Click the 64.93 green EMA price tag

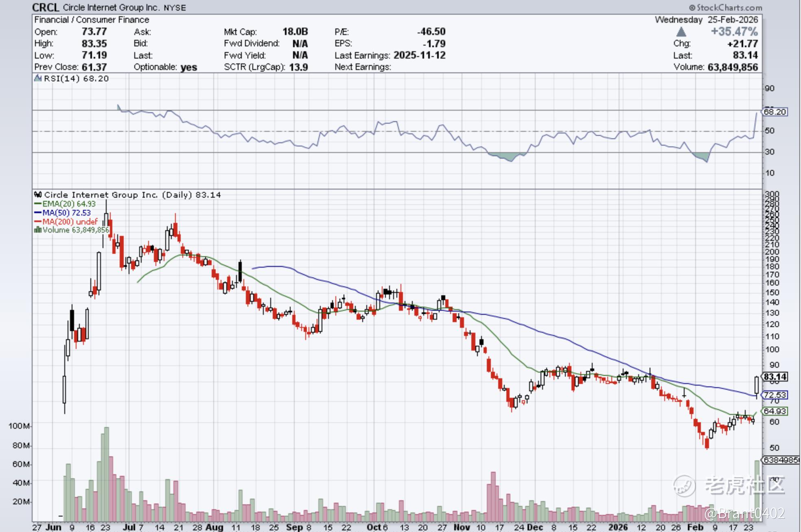775,411
